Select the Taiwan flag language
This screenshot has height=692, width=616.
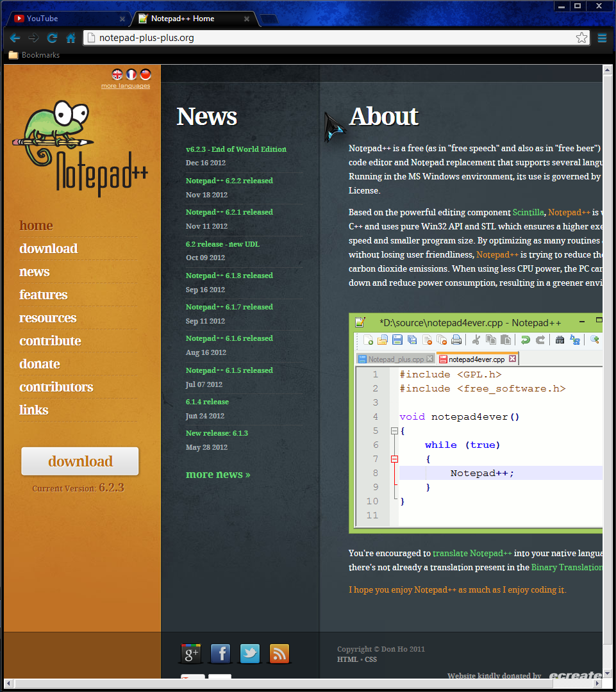pyautogui.click(x=146, y=74)
